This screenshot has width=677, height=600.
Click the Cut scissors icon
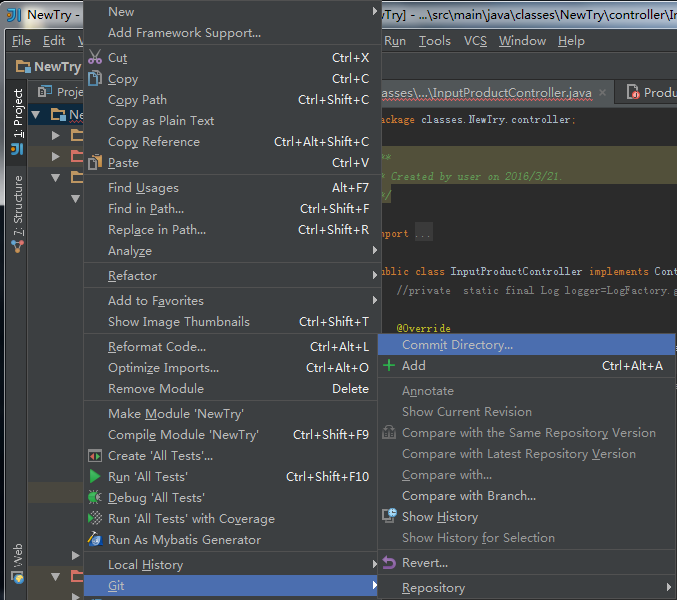[x=95, y=58]
